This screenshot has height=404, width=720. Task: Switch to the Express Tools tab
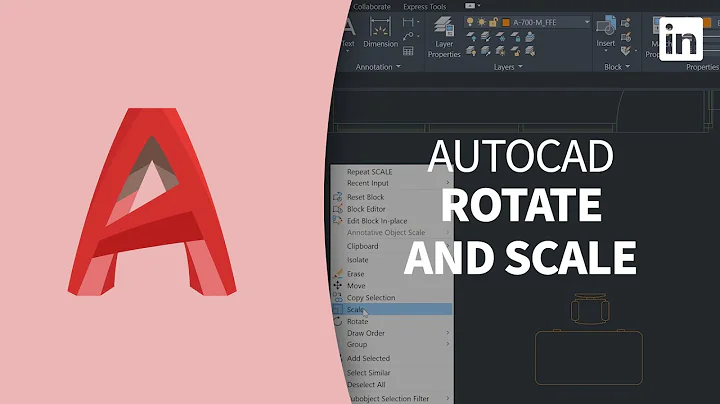coord(424,6)
